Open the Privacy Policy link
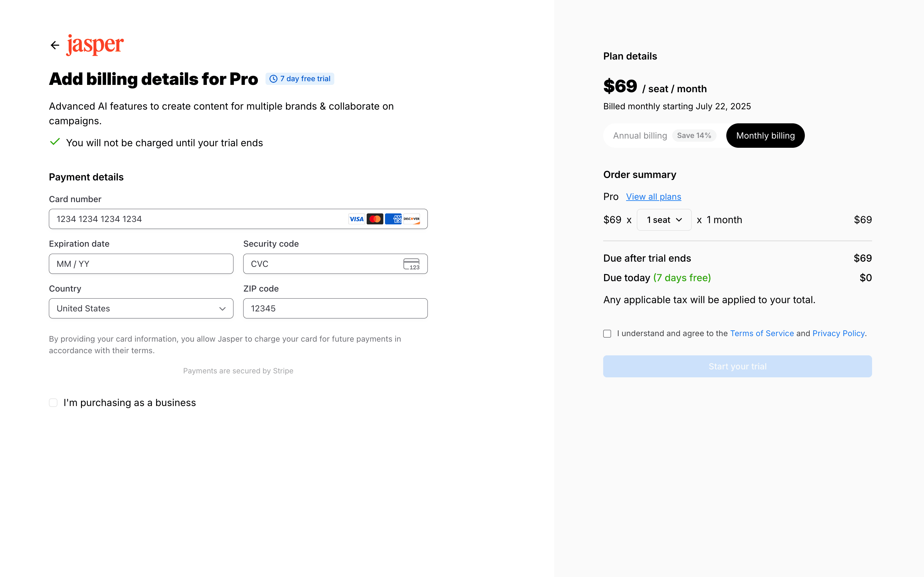 [x=838, y=333]
